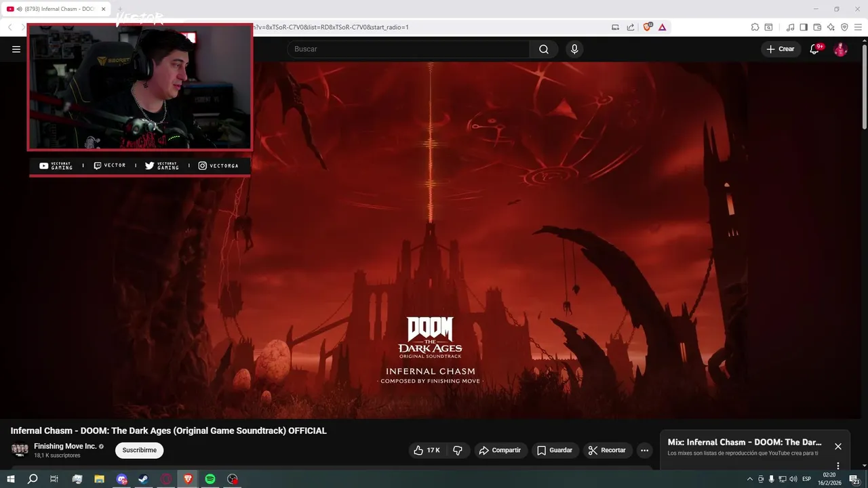
Task: Click the Infernal Chasm video title text
Action: [x=168, y=430]
